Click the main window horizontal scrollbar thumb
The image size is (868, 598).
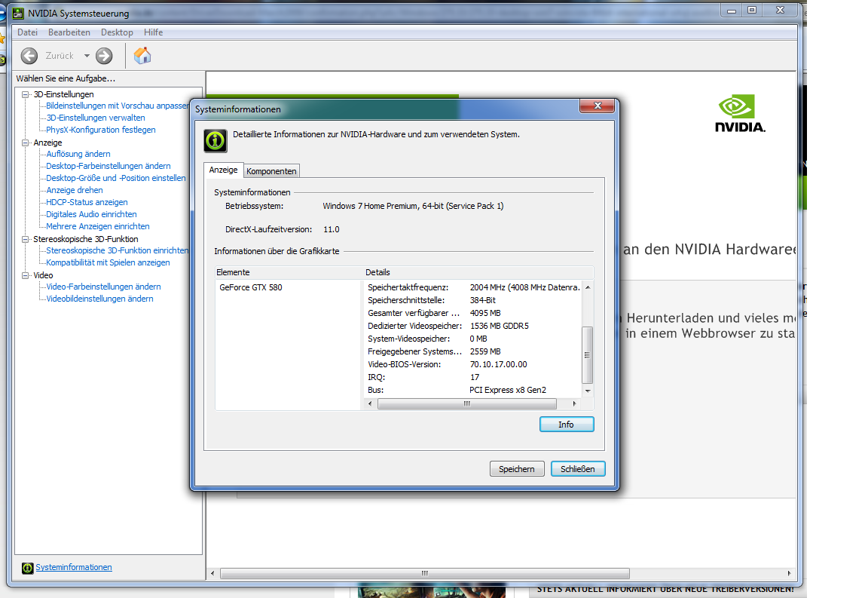(425, 574)
